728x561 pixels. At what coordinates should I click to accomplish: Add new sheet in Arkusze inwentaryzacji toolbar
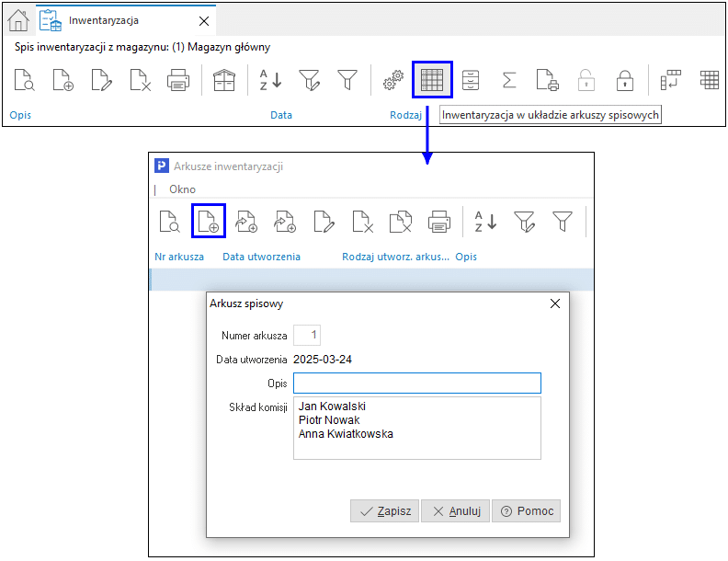pyautogui.click(x=209, y=221)
